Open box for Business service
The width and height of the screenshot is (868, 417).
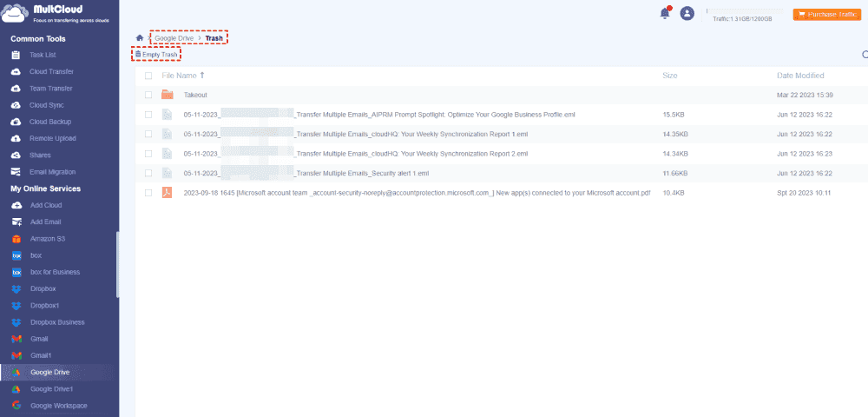[x=55, y=272]
